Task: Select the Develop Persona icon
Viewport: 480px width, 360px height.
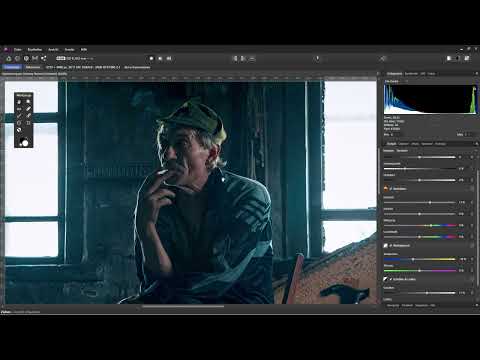Action: click(26, 58)
